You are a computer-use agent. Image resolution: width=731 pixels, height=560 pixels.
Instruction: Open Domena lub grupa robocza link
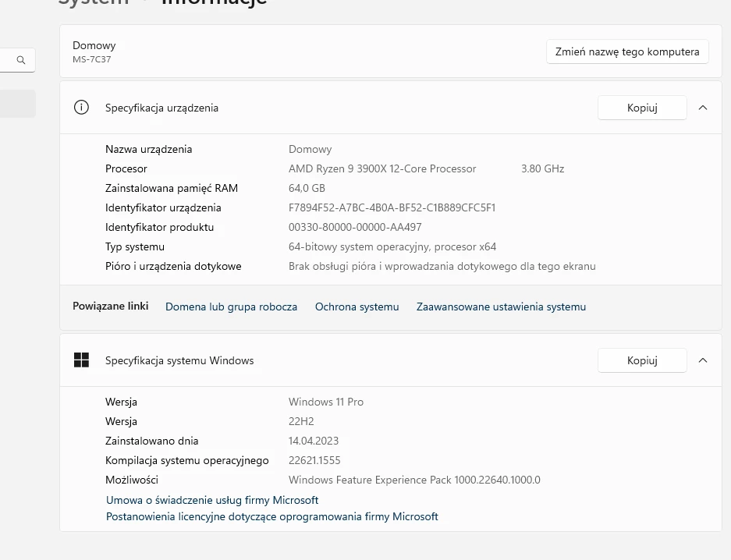[x=231, y=307]
